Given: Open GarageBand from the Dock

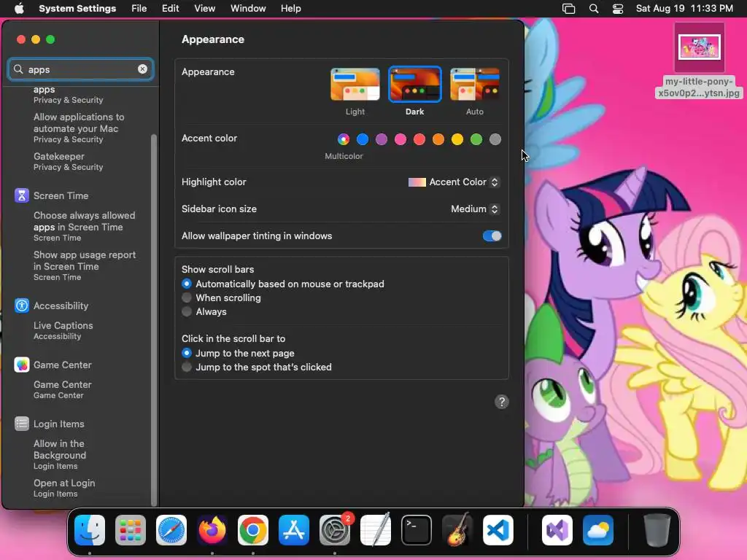Looking at the screenshot, I should pos(457,530).
